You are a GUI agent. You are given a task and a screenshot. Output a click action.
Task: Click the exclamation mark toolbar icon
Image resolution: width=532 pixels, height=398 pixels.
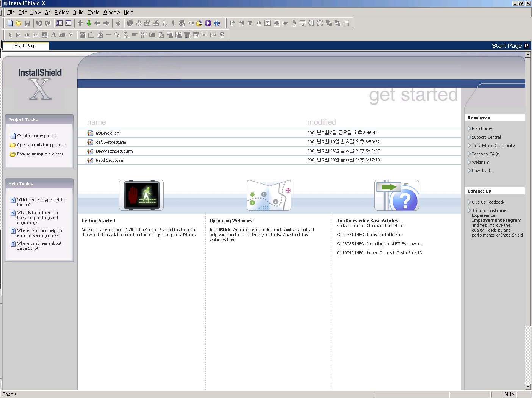[x=173, y=23]
